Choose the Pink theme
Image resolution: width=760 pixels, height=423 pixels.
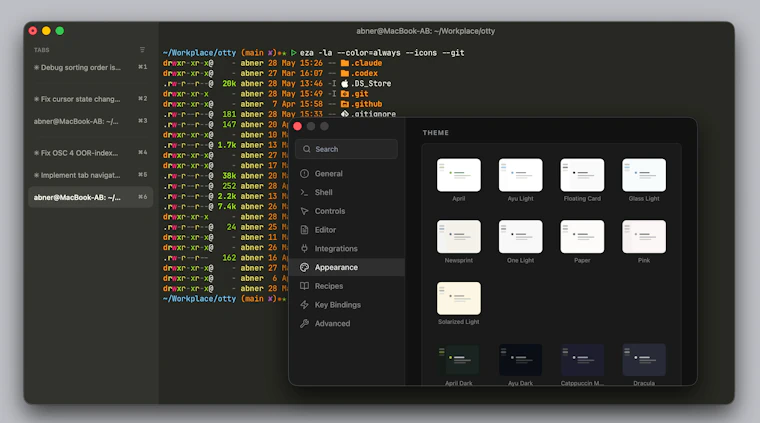[644, 236]
